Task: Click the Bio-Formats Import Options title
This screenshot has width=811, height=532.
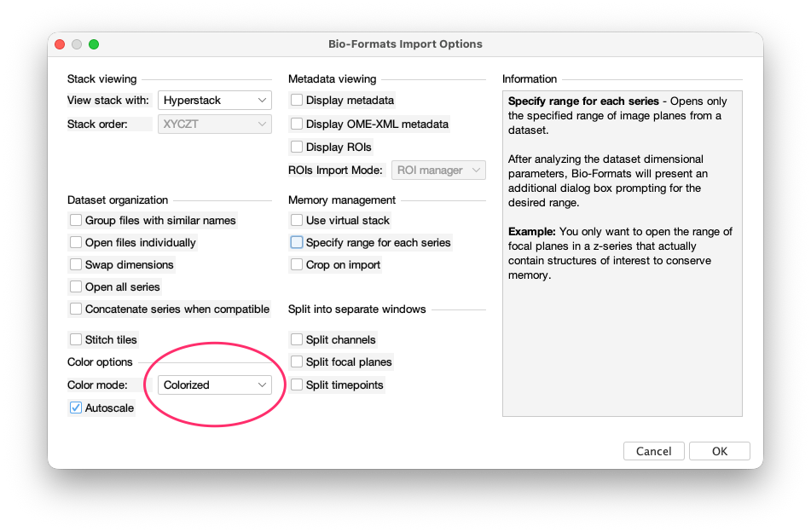Action: (406, 44)
